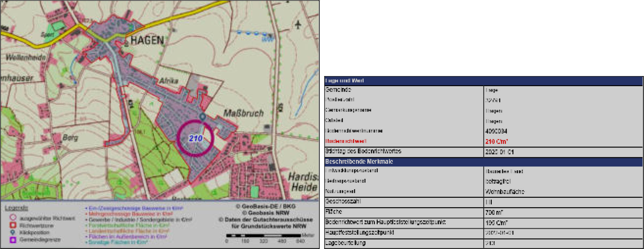Click the 'Flächen im Außenbereich' legend entry
Viewport: 644px width, 249px height.
coord(126,237)
